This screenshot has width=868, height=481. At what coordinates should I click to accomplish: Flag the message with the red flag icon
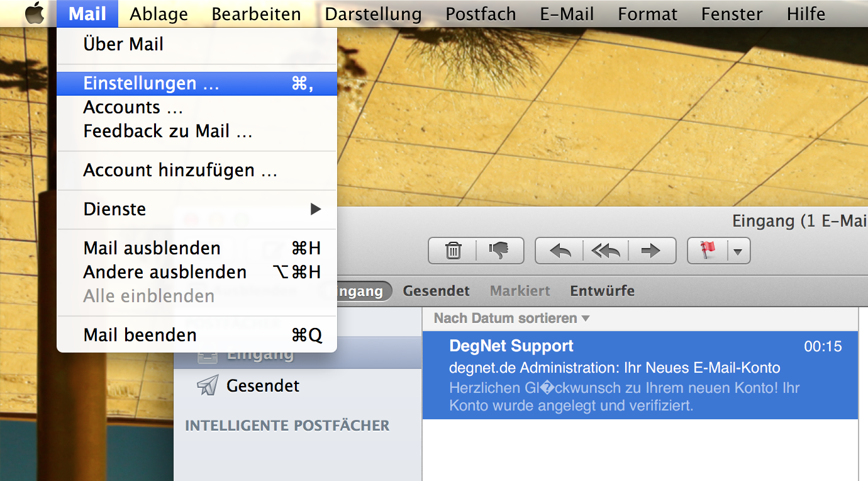coord(708,251)
